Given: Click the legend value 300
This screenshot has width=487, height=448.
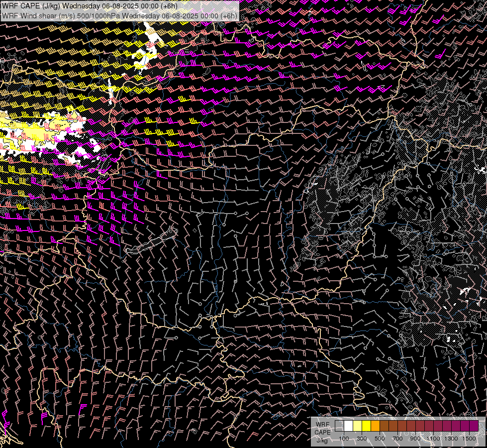Looking at the screenshot, I should 362,439.
